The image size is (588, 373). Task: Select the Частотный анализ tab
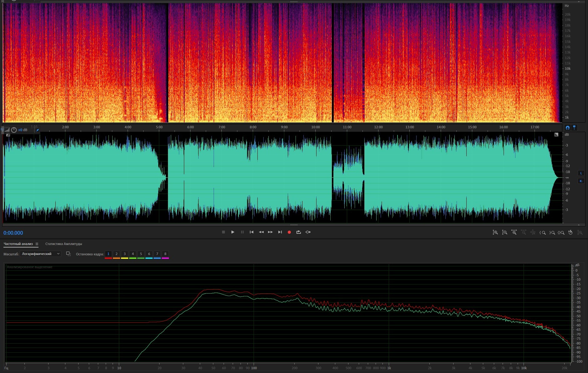[x=18, y=244]
